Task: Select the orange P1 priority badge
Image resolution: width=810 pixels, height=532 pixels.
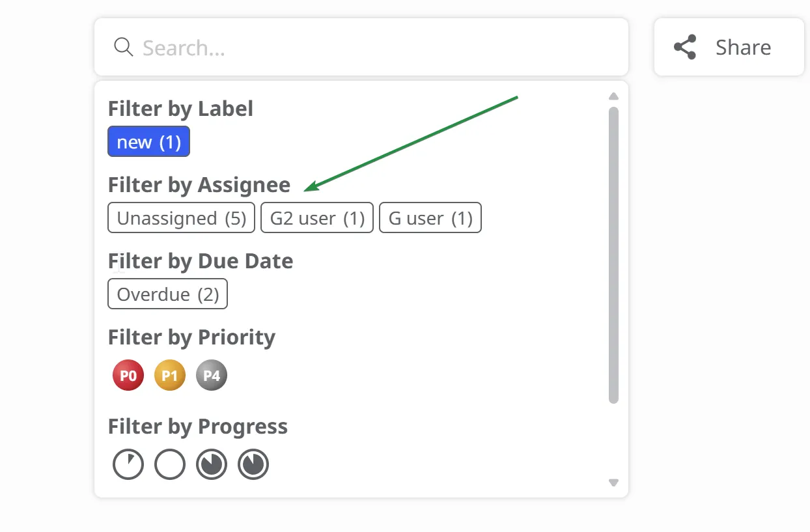Action: (x=170, y=376)
